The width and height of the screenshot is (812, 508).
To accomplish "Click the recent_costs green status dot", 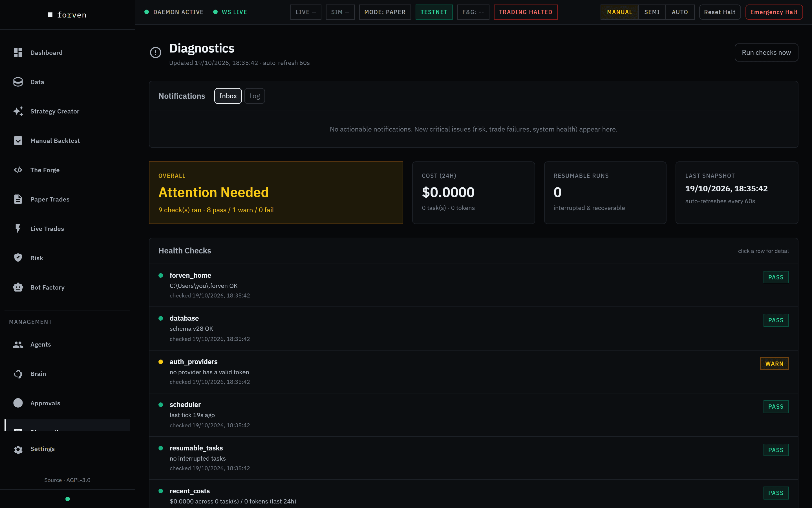I will 161,491.
